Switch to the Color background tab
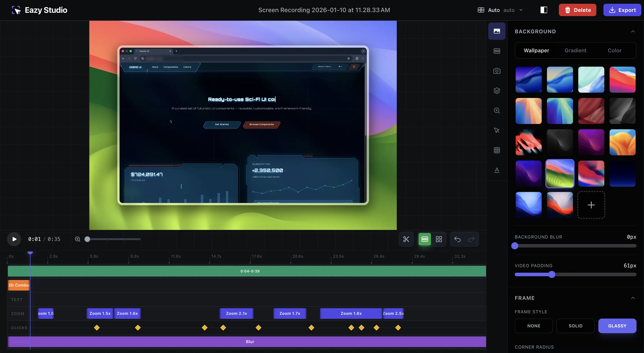 [615, 50]
